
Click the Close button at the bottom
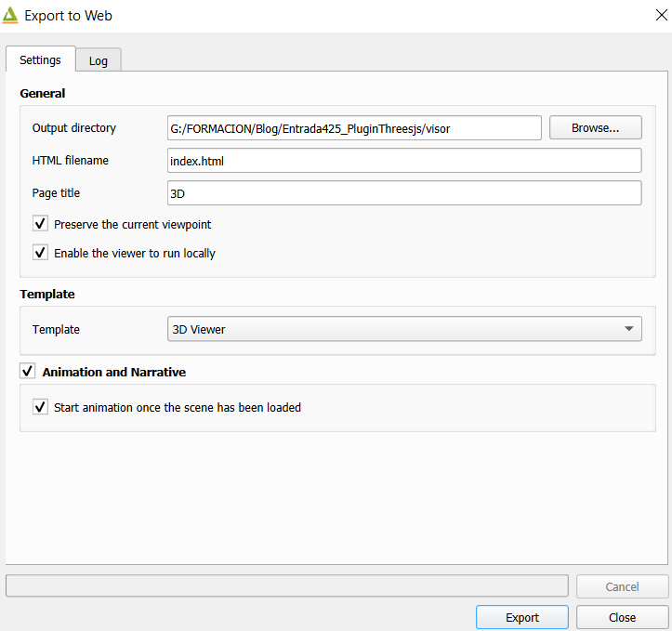click(x=623, y=617)
